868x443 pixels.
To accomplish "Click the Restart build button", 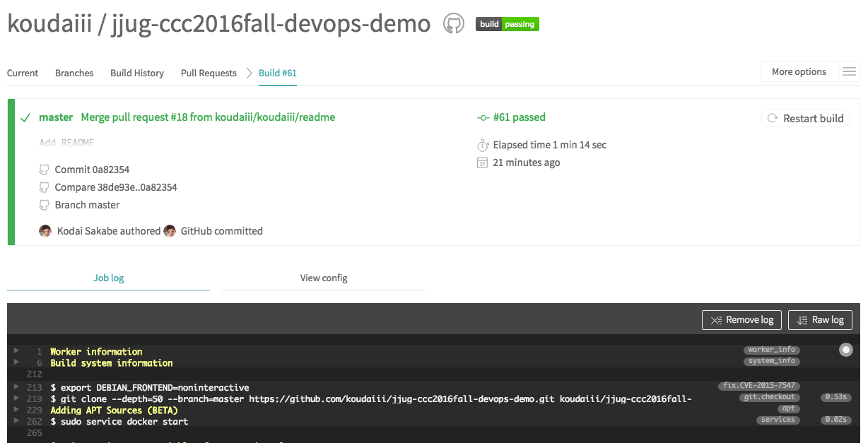I will pos(805,119).
